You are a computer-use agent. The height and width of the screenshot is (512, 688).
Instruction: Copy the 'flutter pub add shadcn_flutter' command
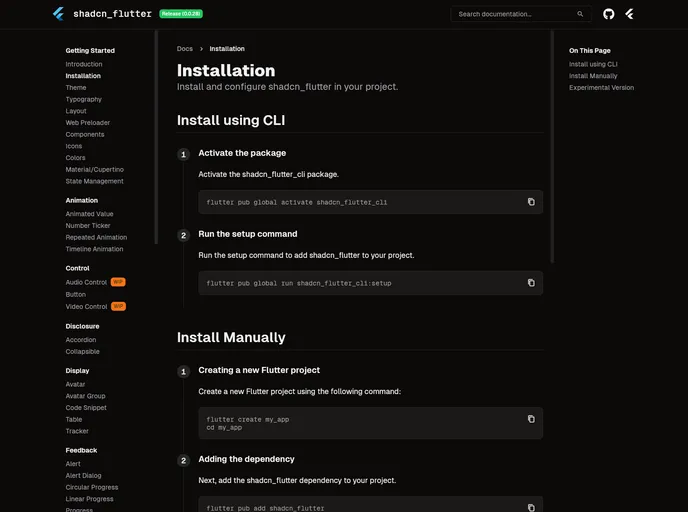pyautogui.click(x=531, y=508)
